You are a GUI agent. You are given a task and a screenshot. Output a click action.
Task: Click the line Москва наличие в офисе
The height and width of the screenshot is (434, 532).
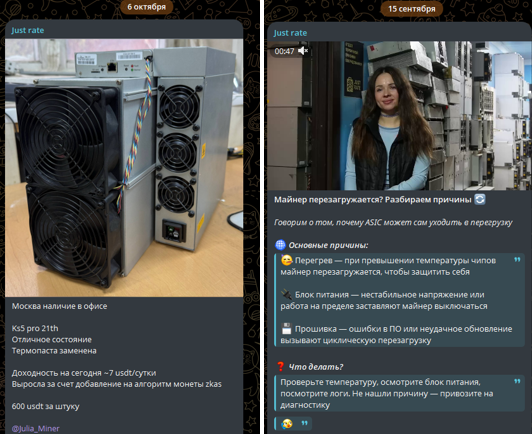click(59, 306)
